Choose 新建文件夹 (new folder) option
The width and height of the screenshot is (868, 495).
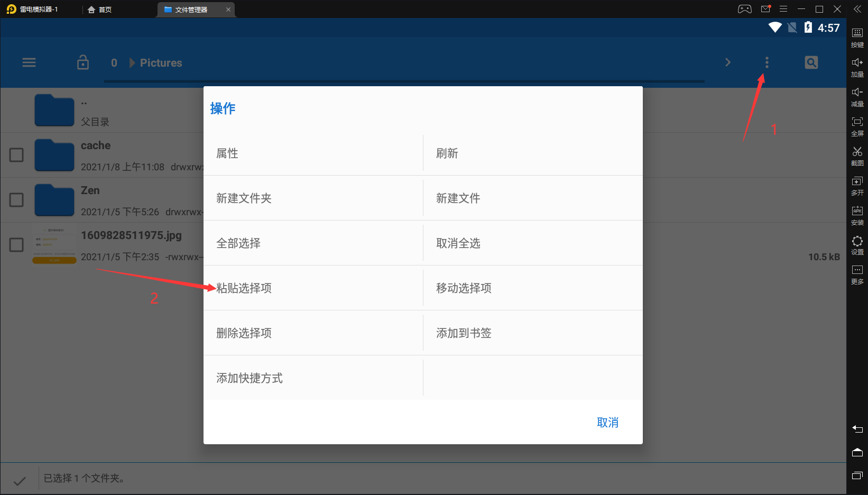pyautogui.click(x=244, y=198)
